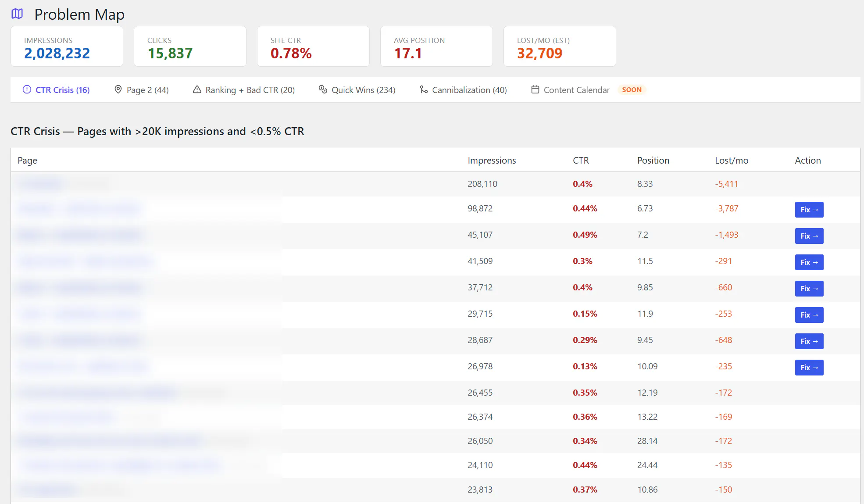Open the blurred page link in the 208,110 row
Viewport: 864px width, 504px height.
(x=40, y=184)
